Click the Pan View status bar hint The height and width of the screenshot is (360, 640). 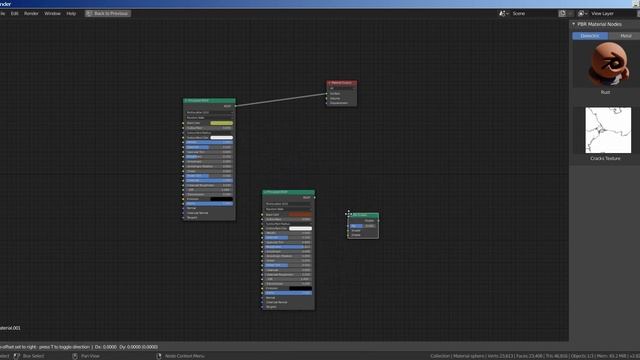90,356
